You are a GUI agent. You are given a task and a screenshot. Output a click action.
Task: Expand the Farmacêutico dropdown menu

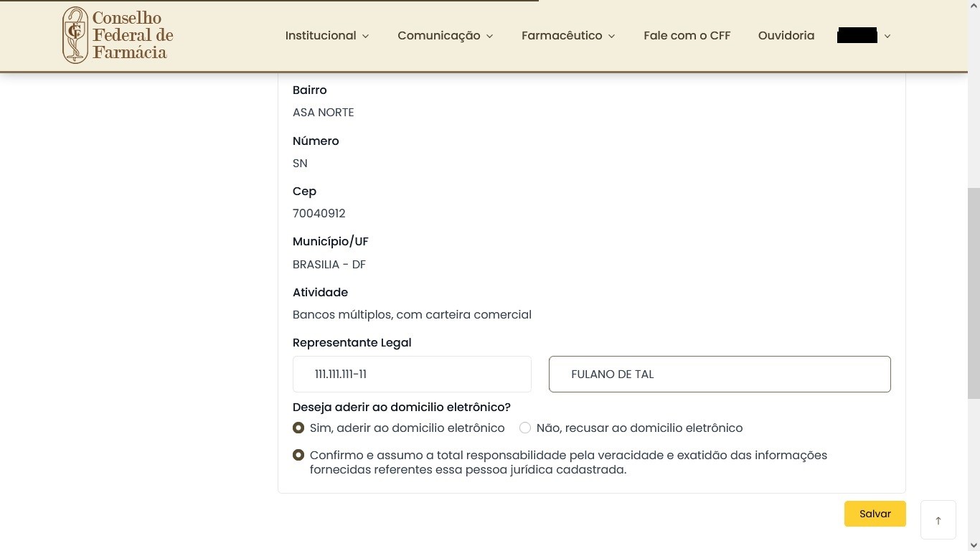point(561,35)
